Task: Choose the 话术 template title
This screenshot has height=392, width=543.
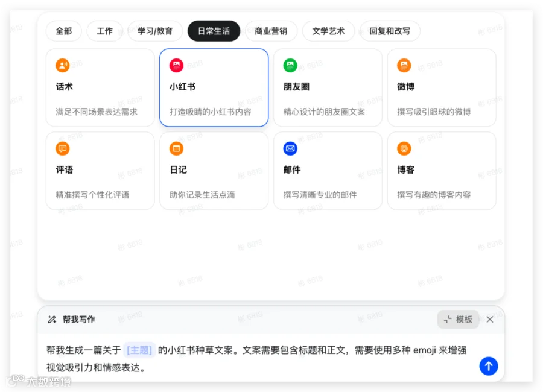Action: click(x=65, y=87)
